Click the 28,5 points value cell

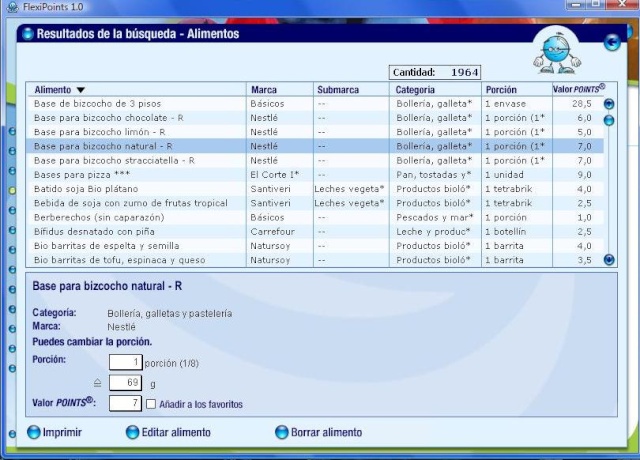[582, 104]
